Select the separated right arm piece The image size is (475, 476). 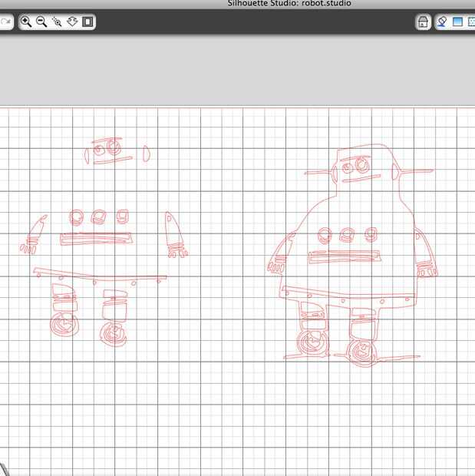coord(176,235)
